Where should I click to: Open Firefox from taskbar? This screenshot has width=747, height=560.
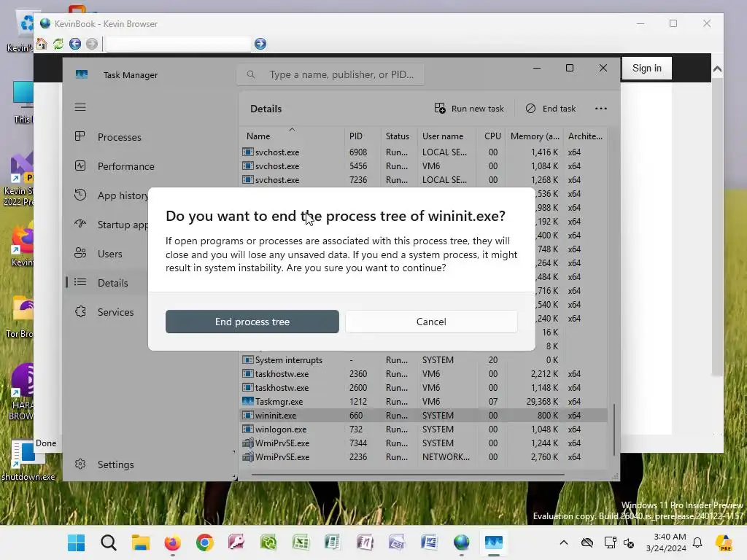tap(172, 542)
